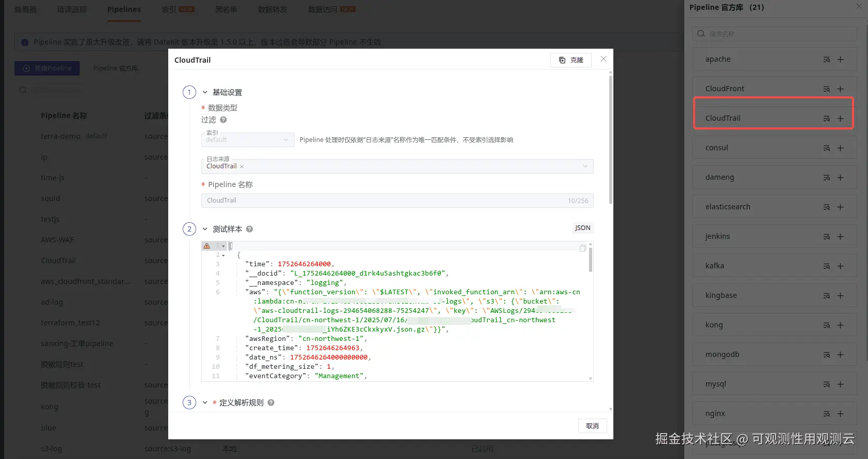This screenshot has width=868, height=459.
Task: Close the Pipeline 官方库 side panel
Action: 859,6
